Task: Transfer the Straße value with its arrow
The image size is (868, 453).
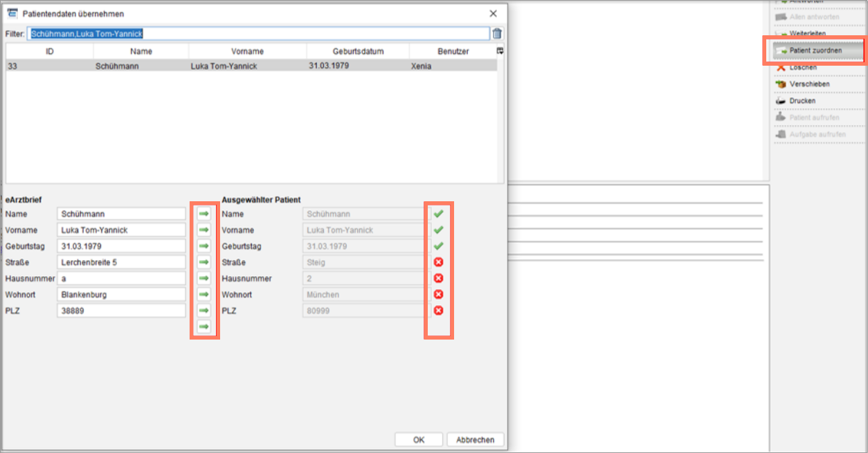Action: click(x=204, y=262)
